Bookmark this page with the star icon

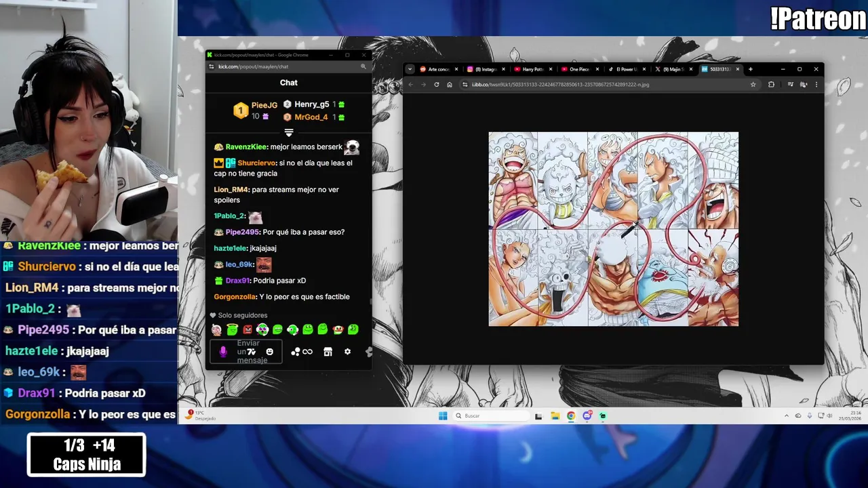pos(753,85)
